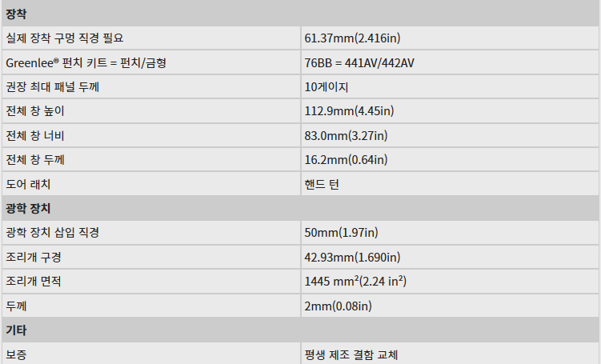Select the 조리개 구경 label

[x=34, y=257]
